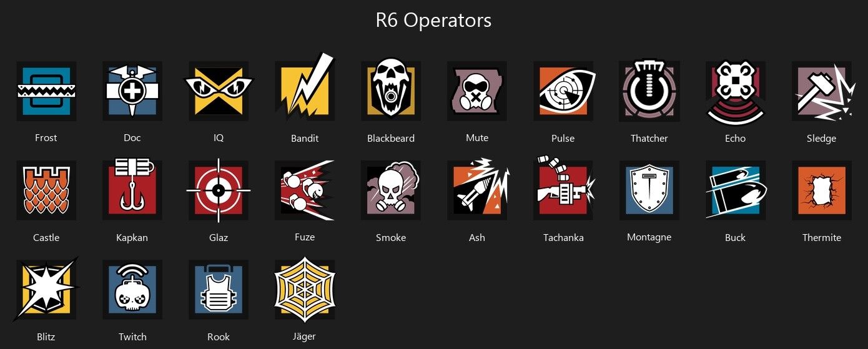Click the Jäger spider web icon

[305, 290]
